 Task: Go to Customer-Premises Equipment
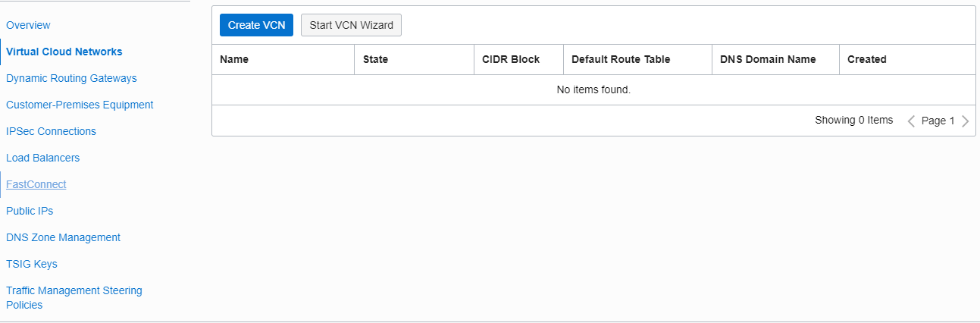click(x=80, y=105)
